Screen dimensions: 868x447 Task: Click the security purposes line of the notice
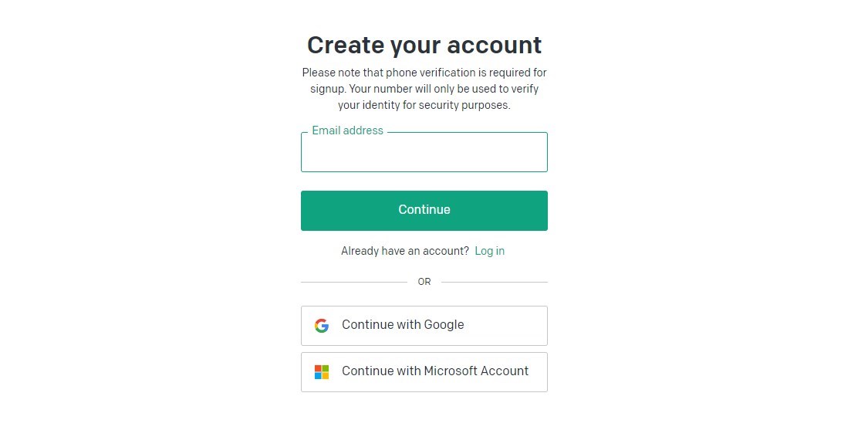pyautogui.click(x=424, y=105)
